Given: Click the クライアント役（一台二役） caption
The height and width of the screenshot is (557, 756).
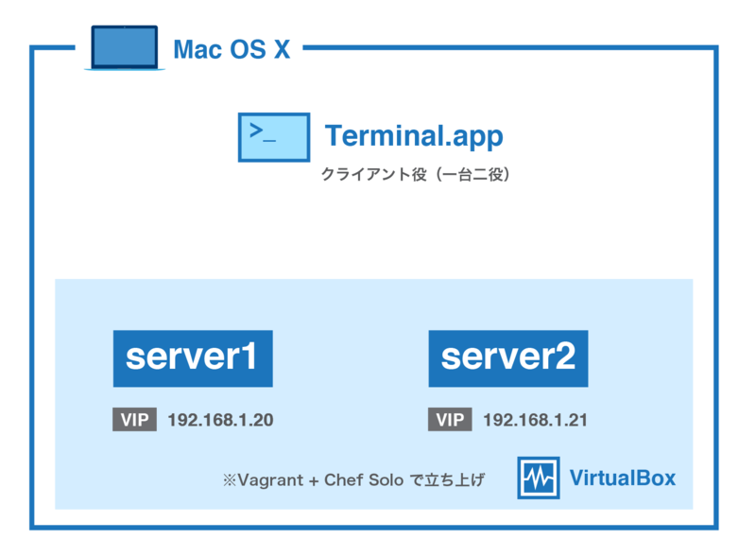Looking at the screenshot, I should click(416, 174).
